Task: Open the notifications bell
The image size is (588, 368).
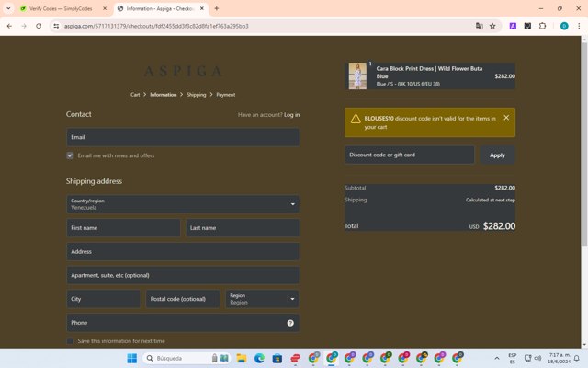Action: point(577,358)
